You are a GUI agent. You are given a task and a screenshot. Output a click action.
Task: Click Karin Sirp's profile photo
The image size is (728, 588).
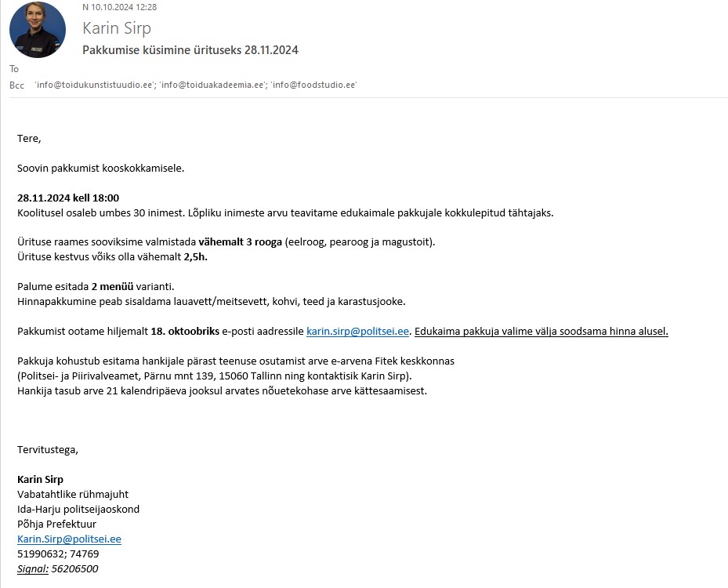click(x=38, y=30)
